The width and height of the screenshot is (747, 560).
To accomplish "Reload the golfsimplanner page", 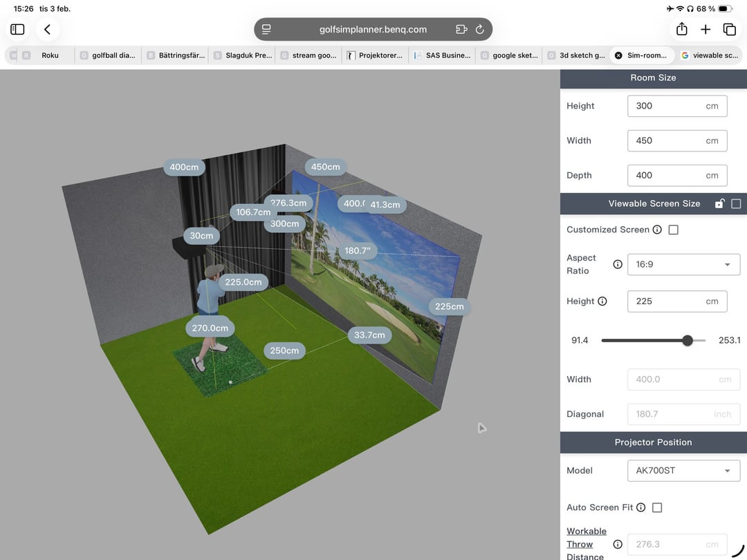I will (x=480, y=30).
